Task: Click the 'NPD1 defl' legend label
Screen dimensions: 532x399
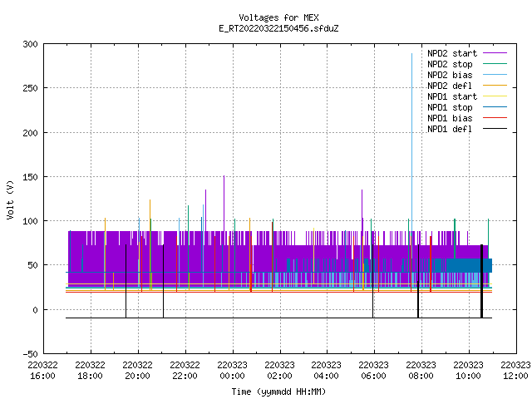Action: 450,130
